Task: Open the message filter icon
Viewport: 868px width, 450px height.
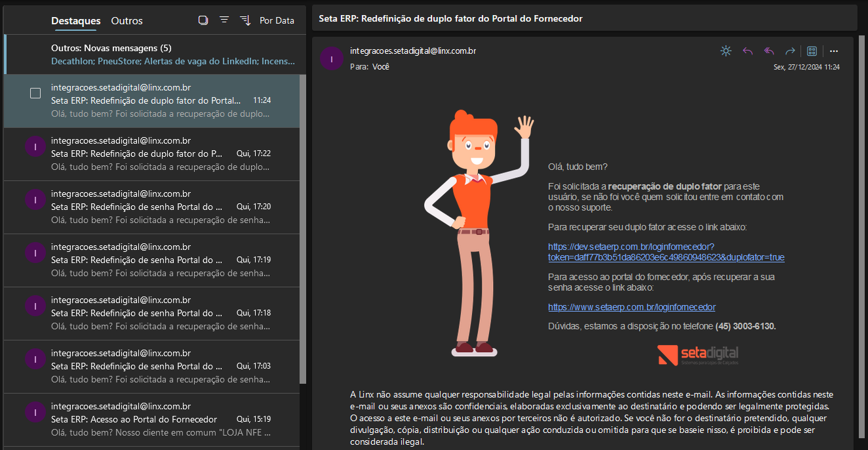Action: (224, 20)
